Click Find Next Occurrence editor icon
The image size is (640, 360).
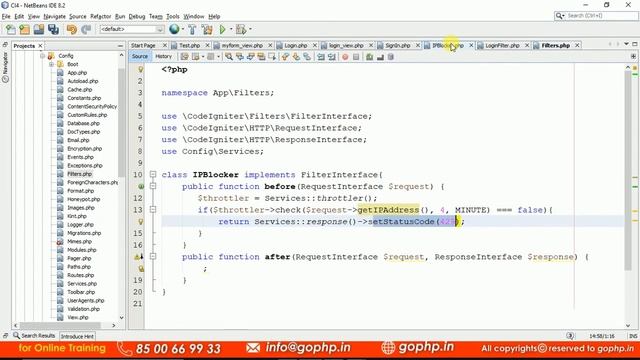pos(250,57)
